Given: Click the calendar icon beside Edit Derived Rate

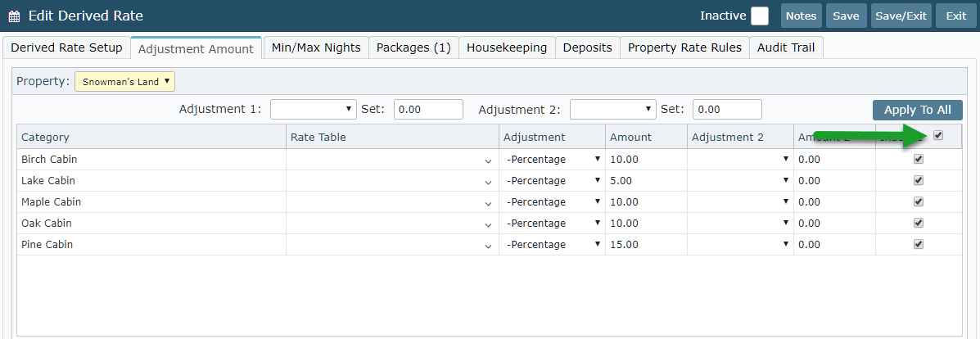Looking at the screenshot, I should pos(14,16).
